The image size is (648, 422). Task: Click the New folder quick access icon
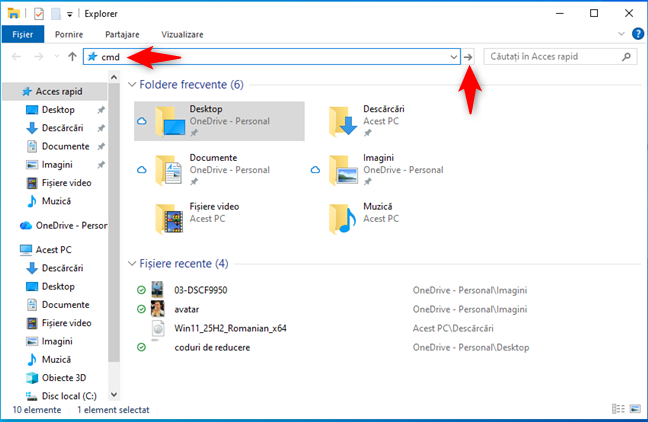56,14
